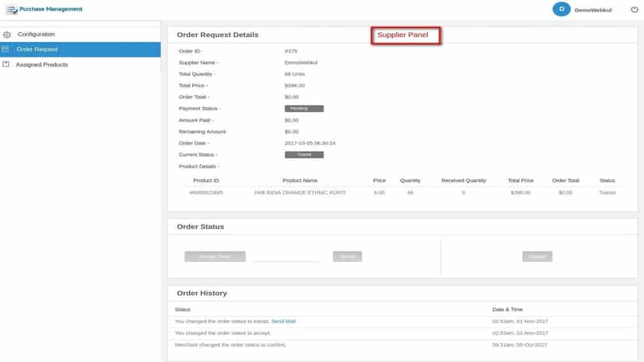Viewport: 644px width, 362px height.
Task: Click the Purchase Management logo icon
Action: click(12, 9)
